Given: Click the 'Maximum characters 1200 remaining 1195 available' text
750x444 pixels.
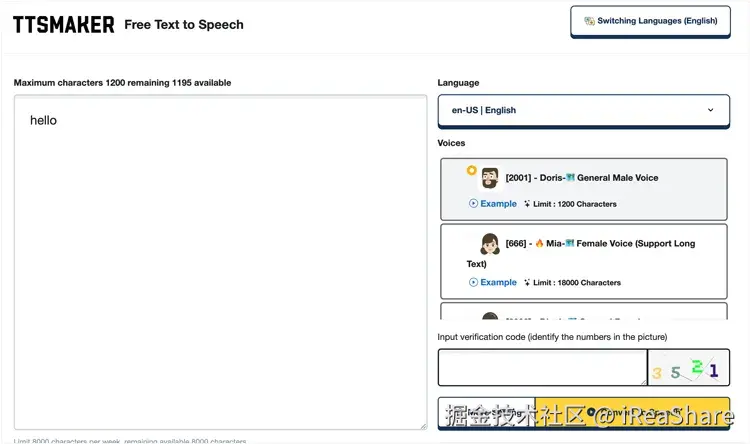Looking at the screenshot, I should (x=122, y=83).
